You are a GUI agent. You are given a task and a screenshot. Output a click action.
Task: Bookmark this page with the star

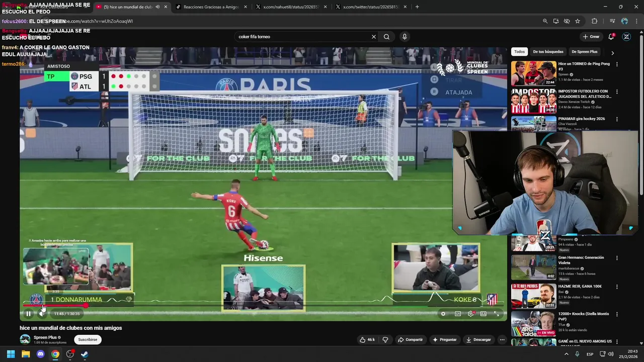578,21
